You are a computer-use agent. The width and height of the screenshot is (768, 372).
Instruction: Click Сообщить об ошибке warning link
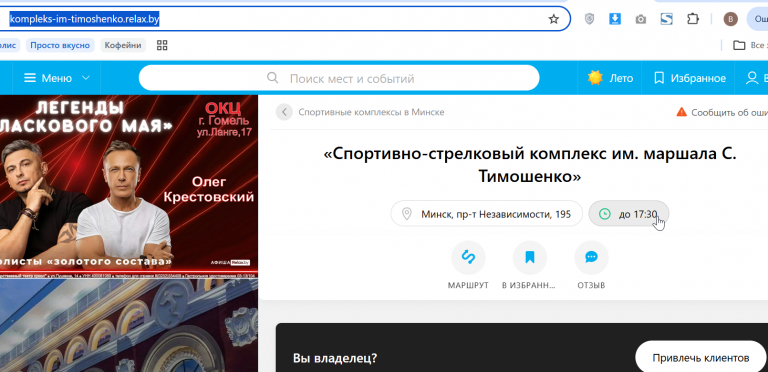point(722,112)
